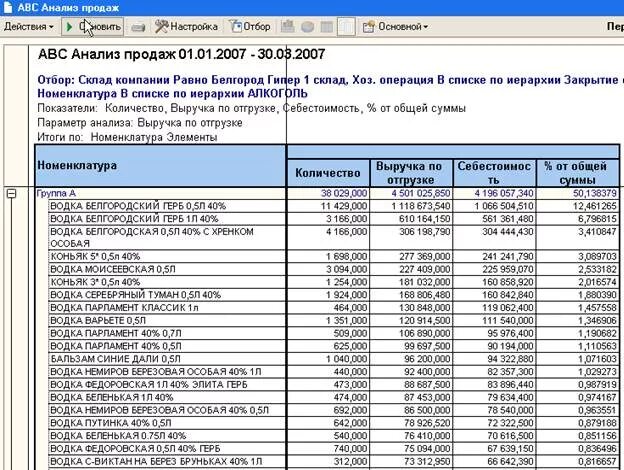Viewport: 624px width, 470px height.
Task: Click the bar chart icon
Action: [287, 27]
